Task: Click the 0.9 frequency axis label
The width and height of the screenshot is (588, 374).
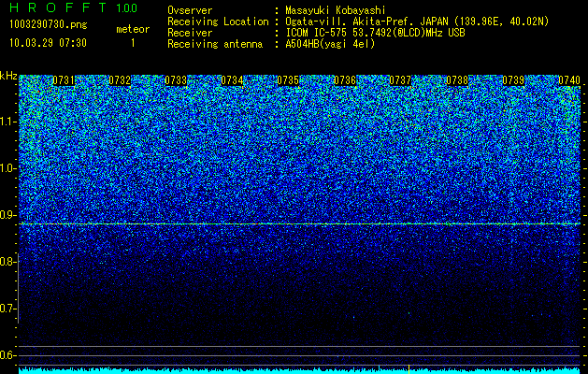Action: (7, 215)
